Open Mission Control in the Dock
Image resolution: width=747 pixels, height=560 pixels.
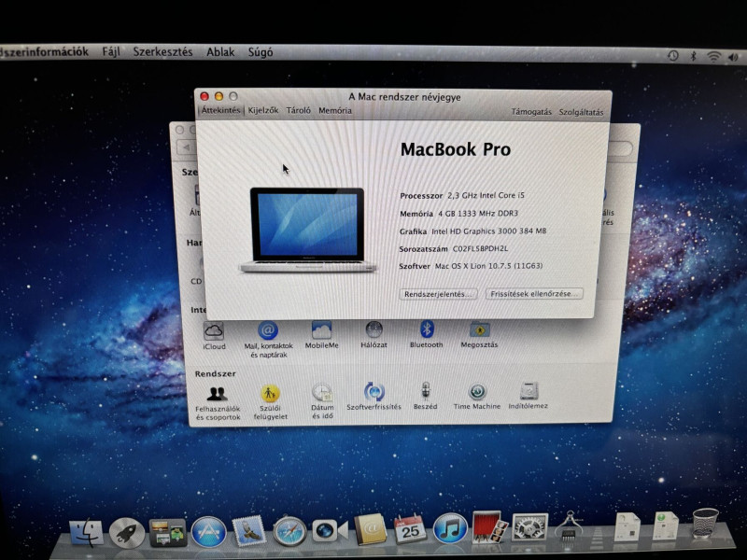pyautogui.click(x=167, y=532)
